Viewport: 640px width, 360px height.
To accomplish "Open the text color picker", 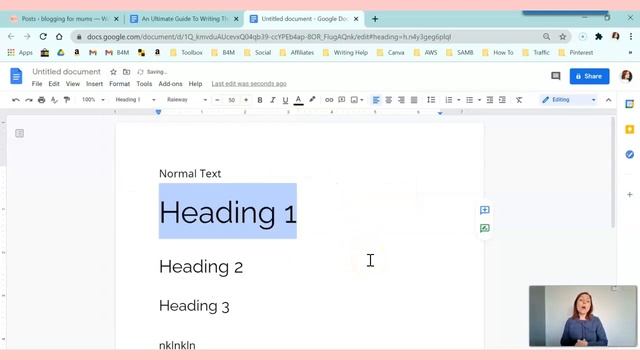I will [x=298, y=100].
